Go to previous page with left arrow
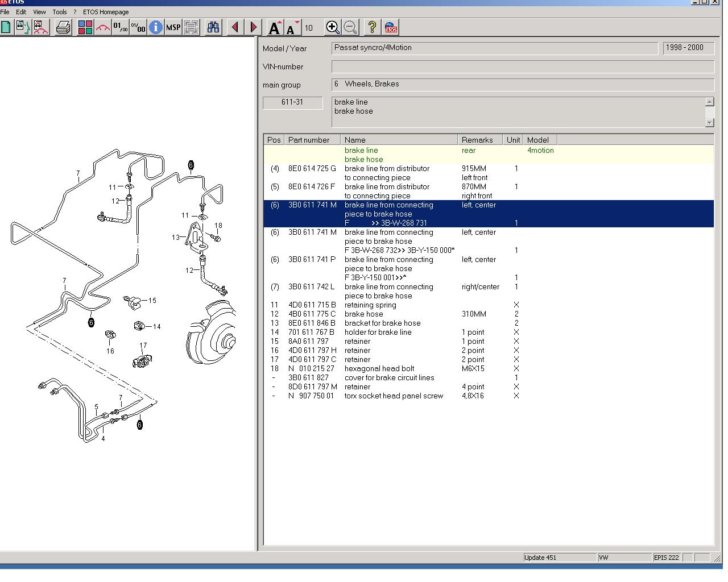 [x=235, y=27]
